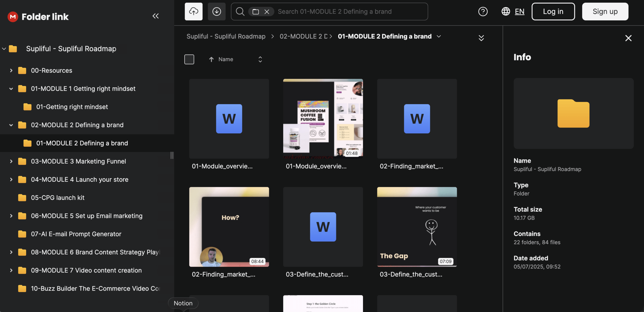Remove the folder filter from search
Screen dimensions: 644x312
pos(267,12)
